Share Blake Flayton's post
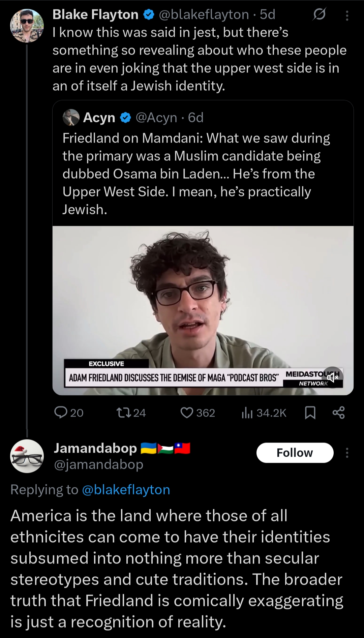Viewport: 364px width, 638px height. (338, 413)
